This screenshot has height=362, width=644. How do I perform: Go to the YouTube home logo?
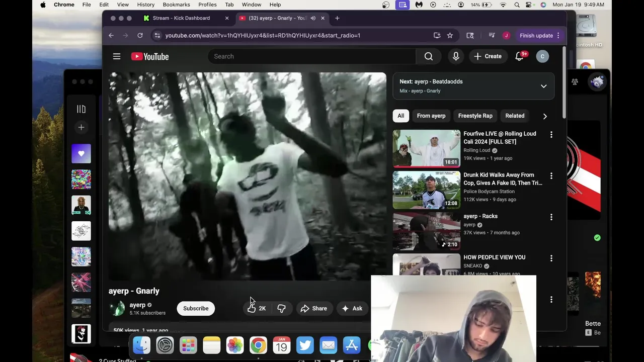click(150, 56)
